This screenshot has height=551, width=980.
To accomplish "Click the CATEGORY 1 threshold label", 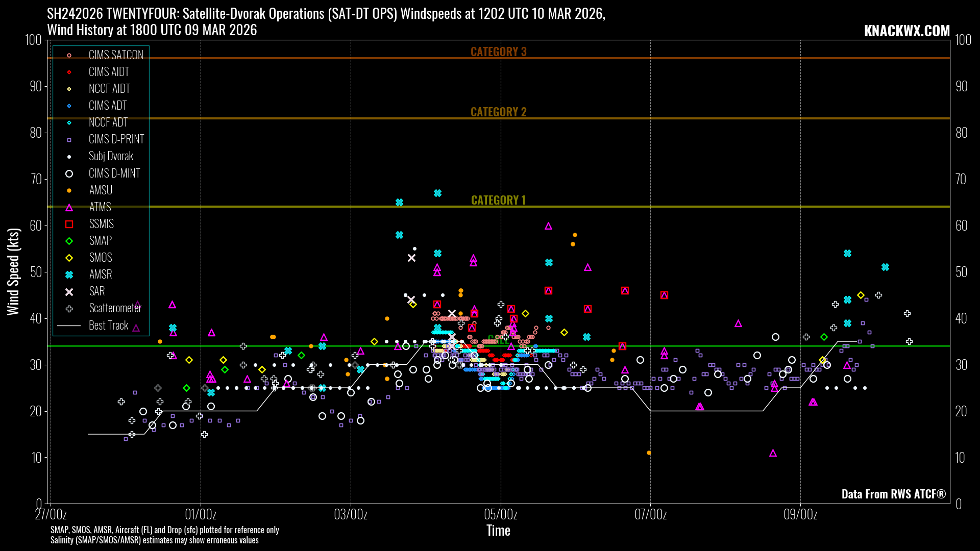I will (x=498, y=200).
